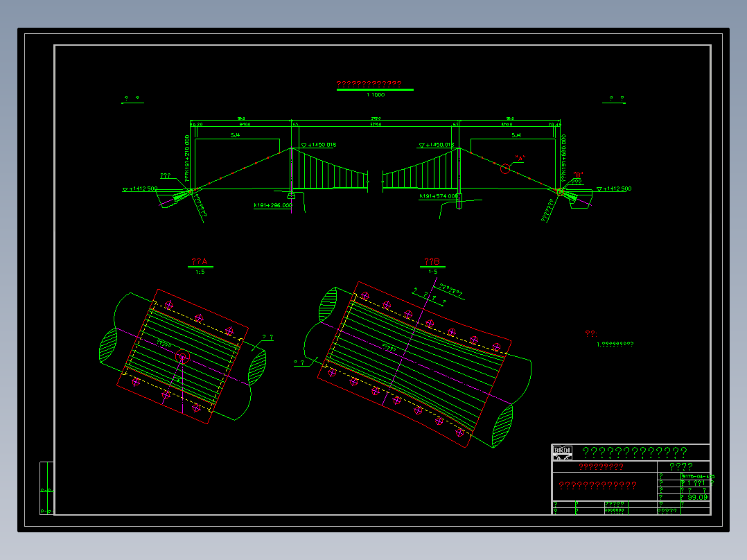Click the vertical station text "K191+660.000"

click(563, 155)
